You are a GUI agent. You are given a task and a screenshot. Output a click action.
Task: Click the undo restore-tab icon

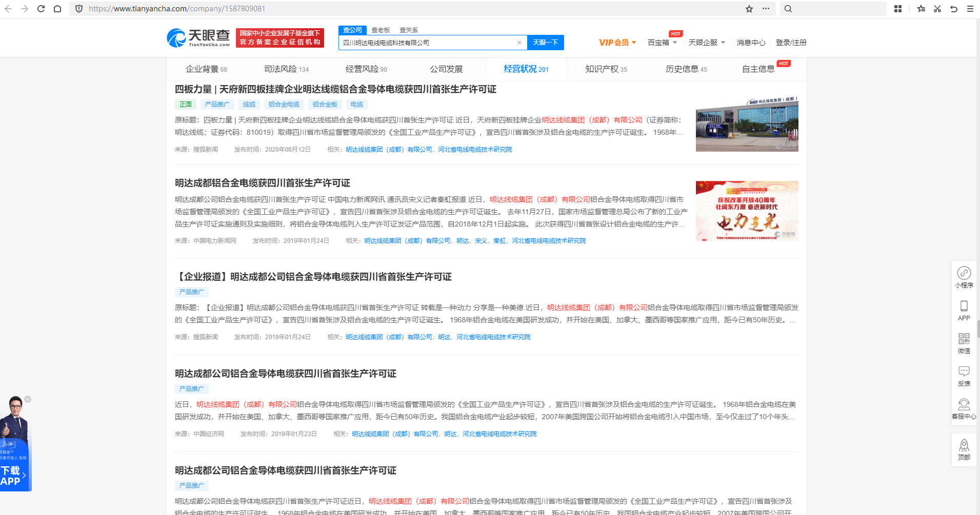tap(954, 9)
